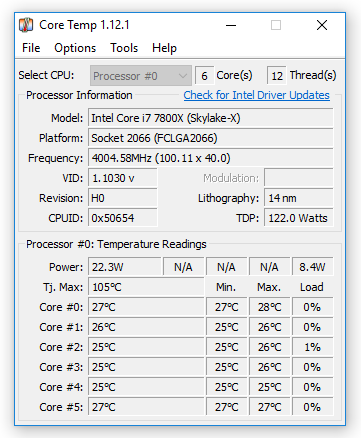
Task: Click the Power value 22.3W
Action: click(125, 267)
